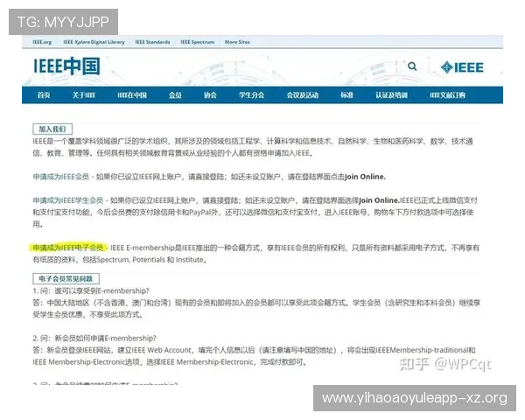Open More Sites in top bar

tap(237, 42)
